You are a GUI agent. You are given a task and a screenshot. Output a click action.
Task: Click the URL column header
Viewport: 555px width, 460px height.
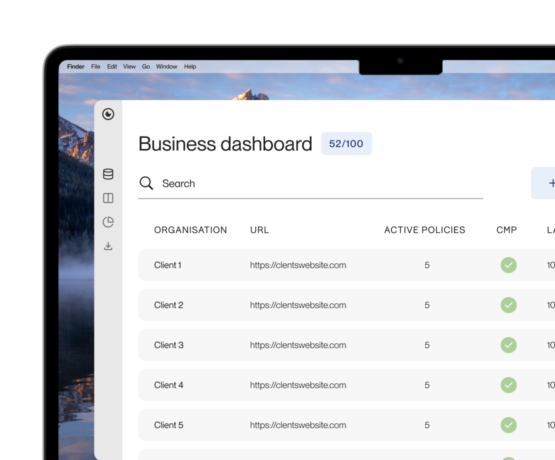click(259, 230)
